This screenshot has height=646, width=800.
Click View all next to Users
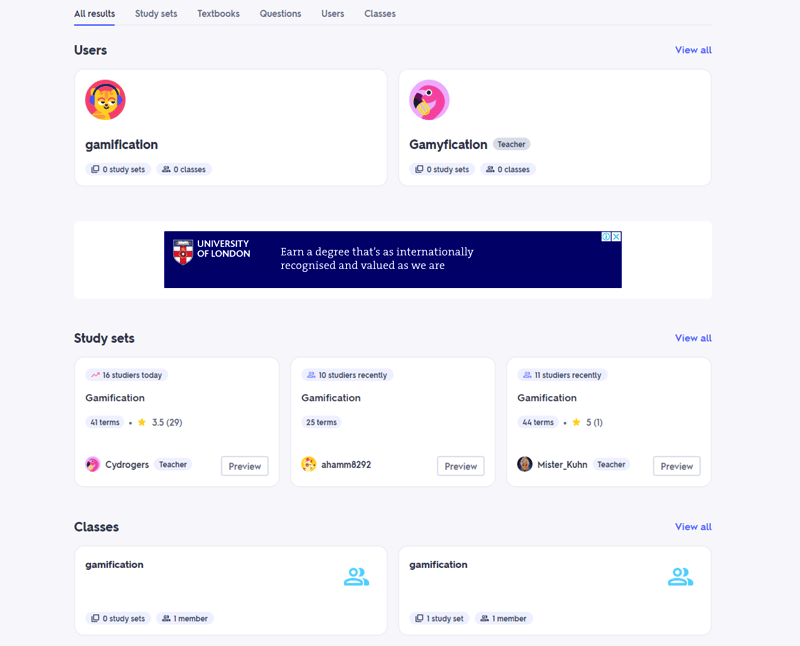pos(693,50)
